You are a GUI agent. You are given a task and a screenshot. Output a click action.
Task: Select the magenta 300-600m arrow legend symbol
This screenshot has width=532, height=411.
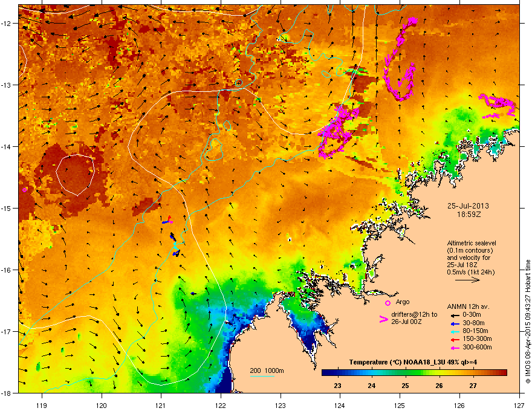455,348
